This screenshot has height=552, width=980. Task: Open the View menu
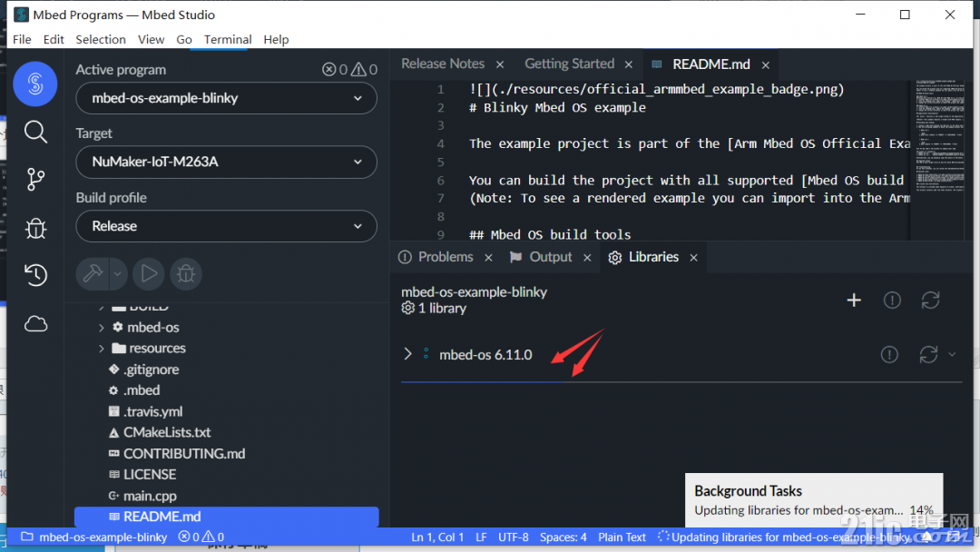[152, 39]
